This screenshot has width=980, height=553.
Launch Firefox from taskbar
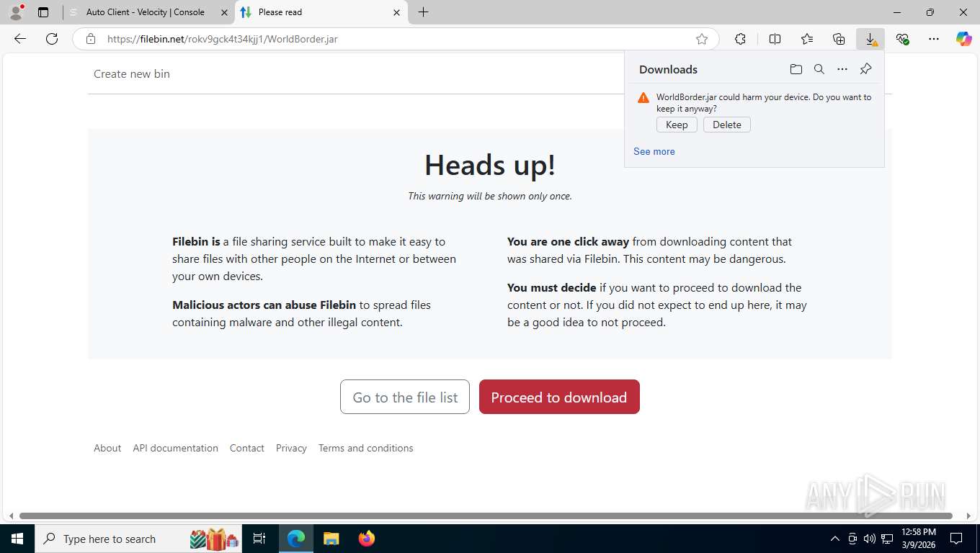(367, 539)
